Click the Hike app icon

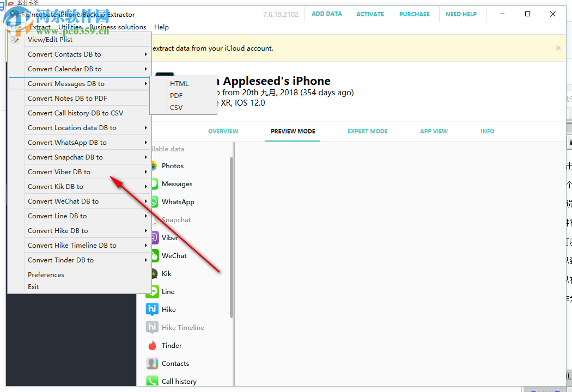click(168, 309)
